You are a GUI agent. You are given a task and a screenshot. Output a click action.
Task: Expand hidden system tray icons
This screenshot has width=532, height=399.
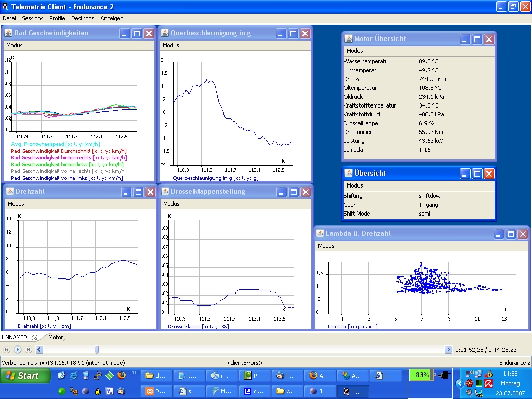459,383
